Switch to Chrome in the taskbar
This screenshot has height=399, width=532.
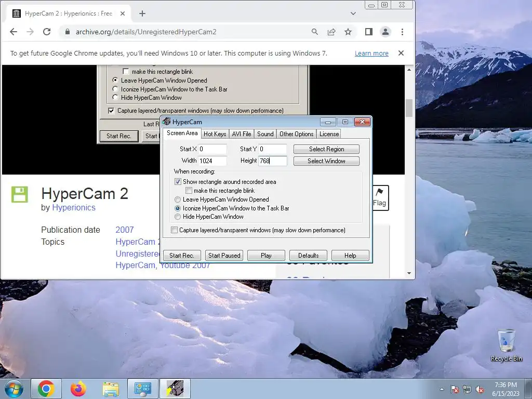[46, 389]
